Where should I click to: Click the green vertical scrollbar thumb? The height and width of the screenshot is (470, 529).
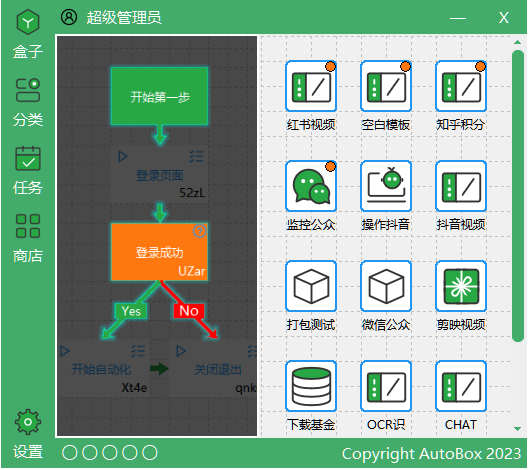pyautogui.click(x=518, y=196)
